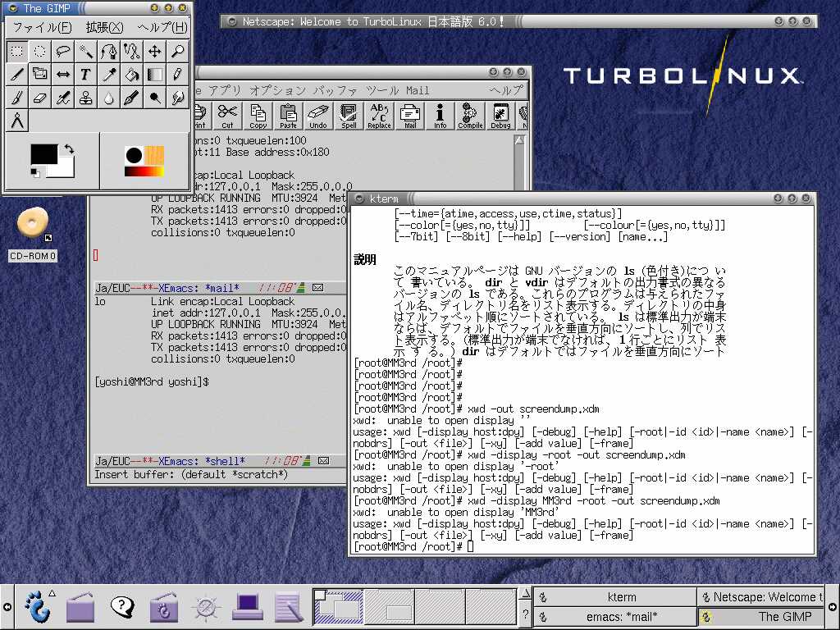Click the XEmacs vertical scrollbar up arrow
840x630 pixels.
(x=519, y=140)
